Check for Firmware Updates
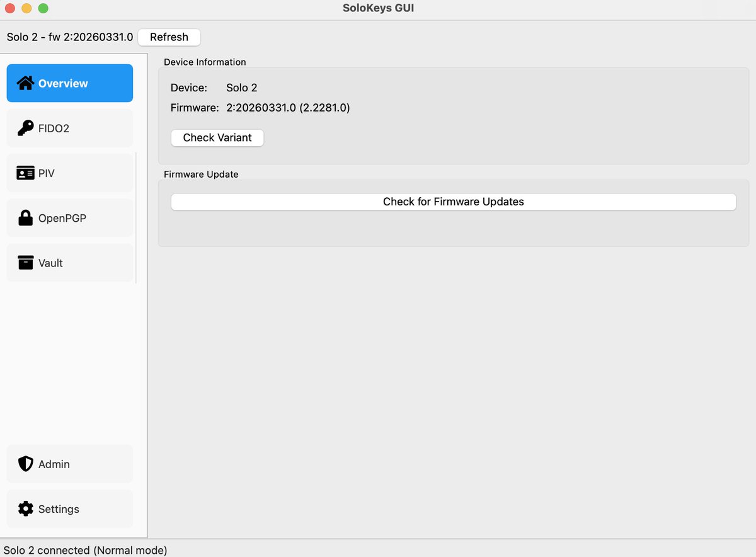The height and width of the screenshot is (557, 756). 454,202
